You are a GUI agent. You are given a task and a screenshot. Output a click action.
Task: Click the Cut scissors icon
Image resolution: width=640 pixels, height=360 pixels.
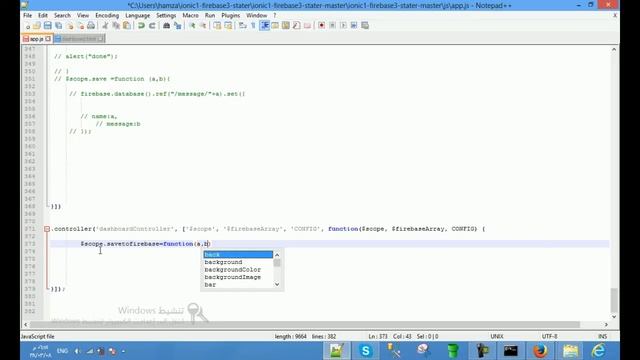pyautogui.click(x=105, y=26)
